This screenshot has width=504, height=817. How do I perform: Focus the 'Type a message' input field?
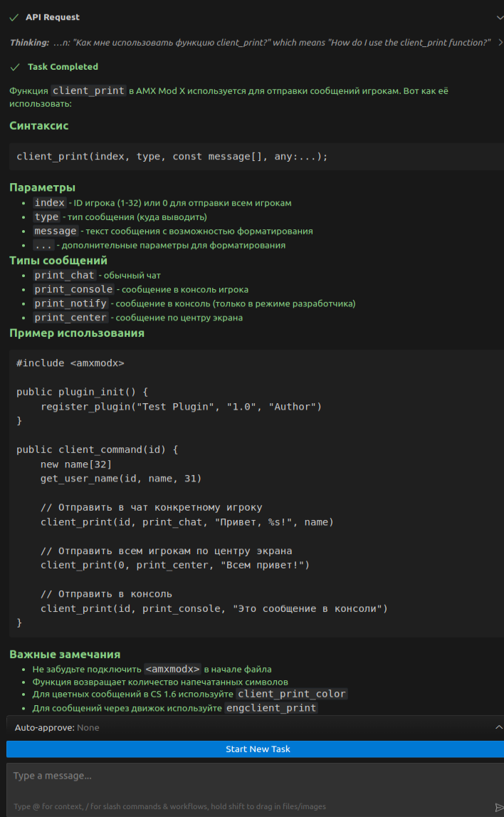click(249, 776)
